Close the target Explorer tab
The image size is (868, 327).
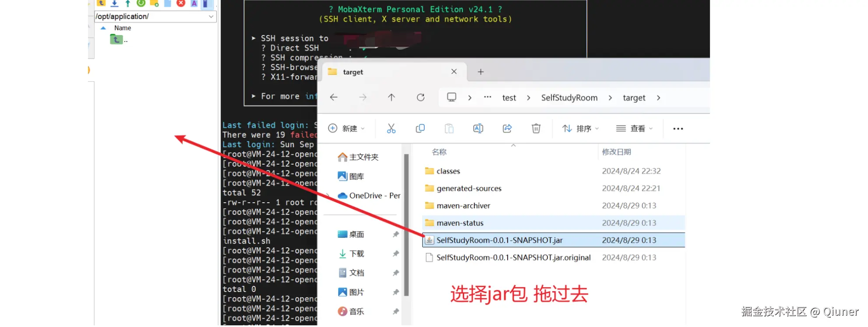point(454,71)
